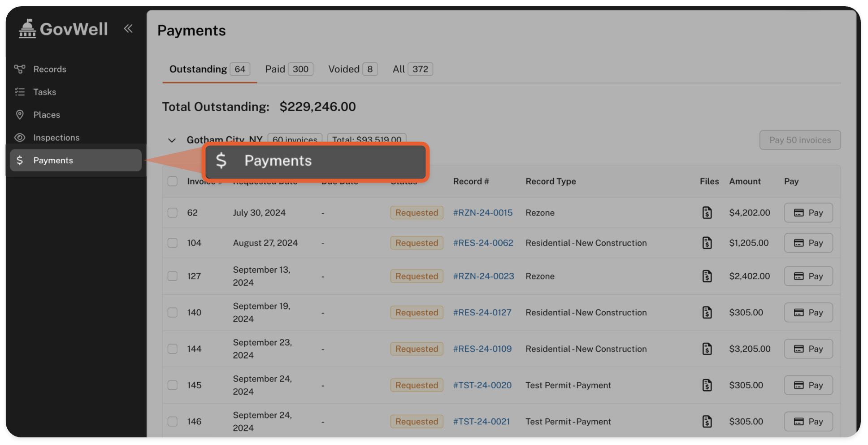Switch to the Voided tab

tap(352, 69)
